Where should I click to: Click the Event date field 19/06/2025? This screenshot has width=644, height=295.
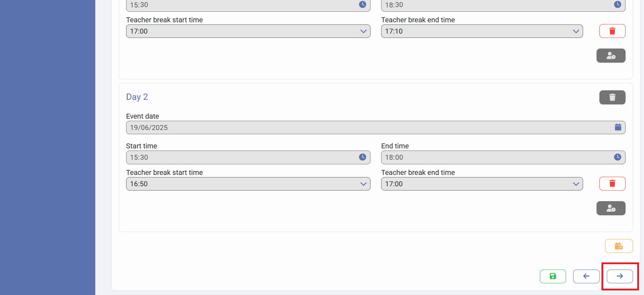click(x=368, y=127)
